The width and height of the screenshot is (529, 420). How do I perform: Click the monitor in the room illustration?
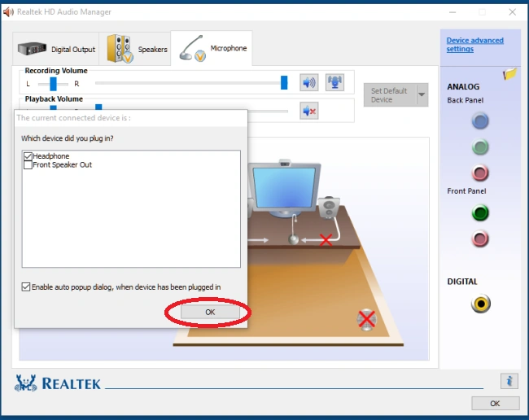(x=285, y=189)
